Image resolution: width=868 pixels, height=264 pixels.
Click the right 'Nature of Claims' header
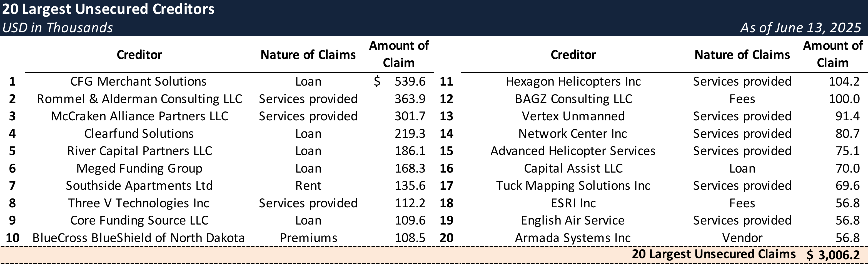coord(742,55)
